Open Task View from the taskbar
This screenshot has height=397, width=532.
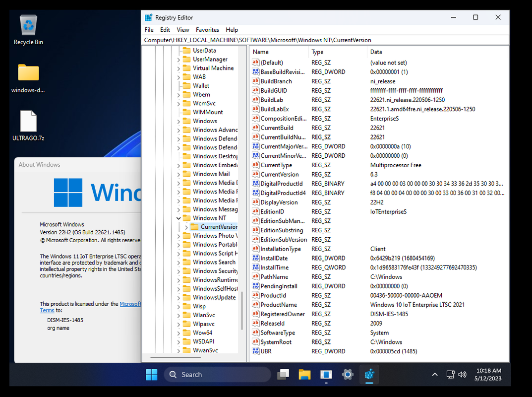283,375
